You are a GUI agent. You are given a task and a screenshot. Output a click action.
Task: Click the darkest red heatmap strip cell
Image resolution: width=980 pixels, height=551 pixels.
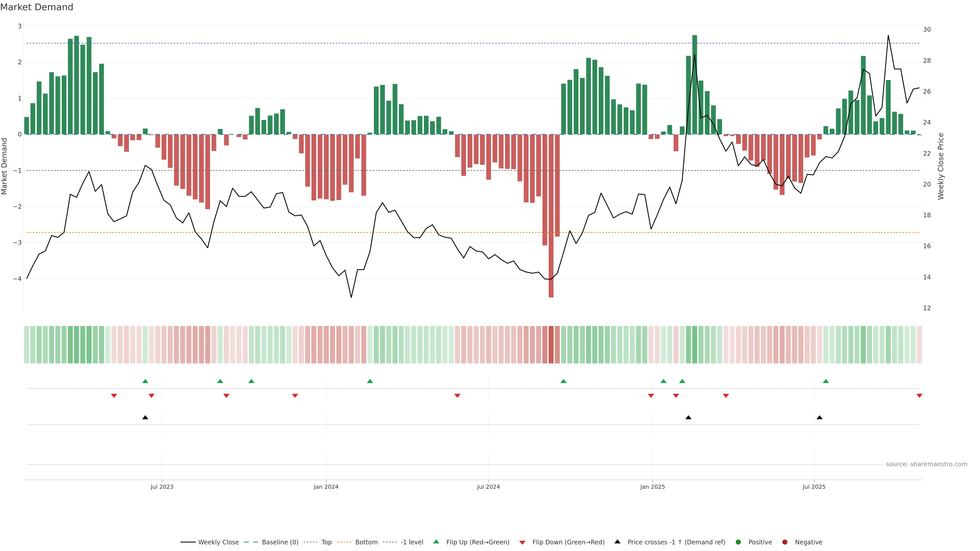pos(551,345)
